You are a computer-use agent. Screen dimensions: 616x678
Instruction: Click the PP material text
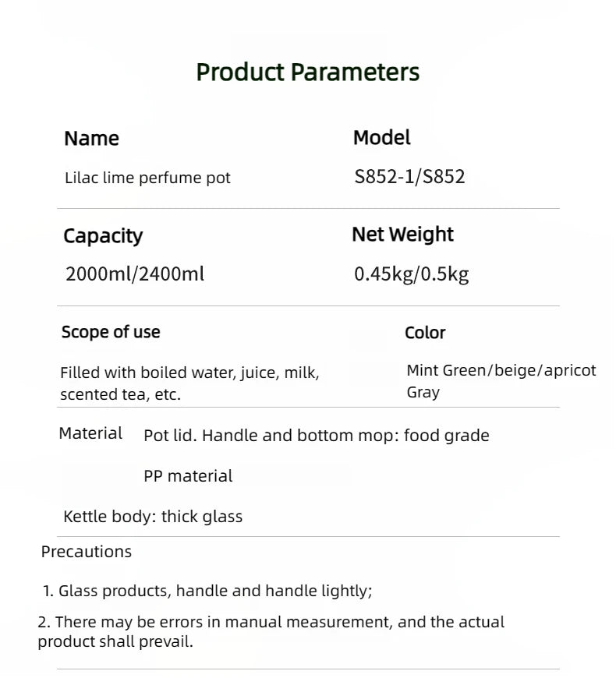[x=188, y=476]
